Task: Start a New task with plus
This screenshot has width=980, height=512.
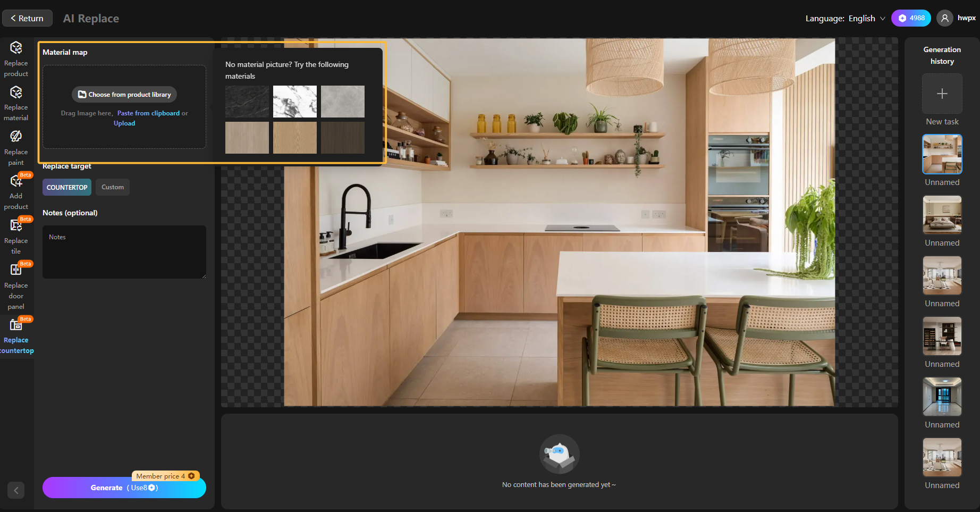Action: 942,94
